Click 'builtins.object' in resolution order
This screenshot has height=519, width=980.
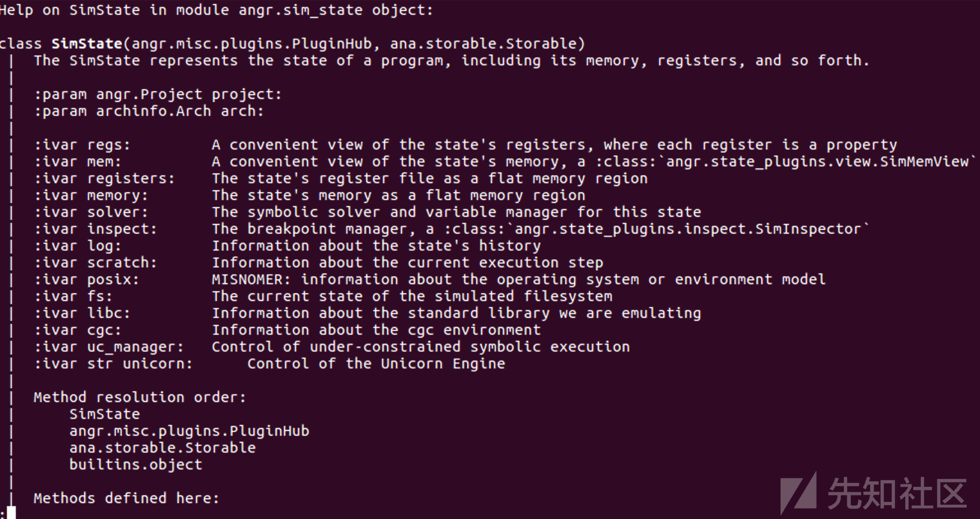click(136, 465)
